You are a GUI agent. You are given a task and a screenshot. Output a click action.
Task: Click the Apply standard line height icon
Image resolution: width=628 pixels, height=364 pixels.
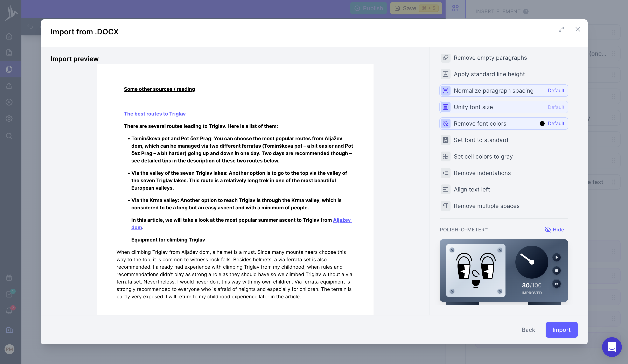(445, 74)
